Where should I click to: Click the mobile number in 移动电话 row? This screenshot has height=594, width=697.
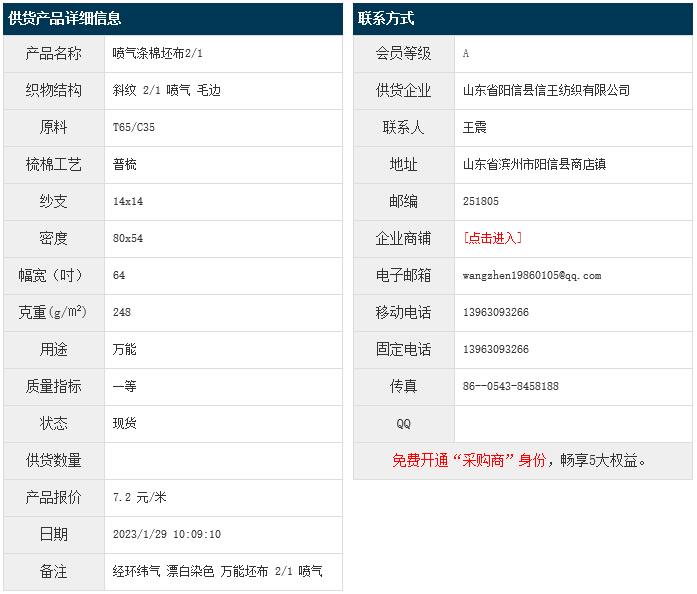[496, 312]
